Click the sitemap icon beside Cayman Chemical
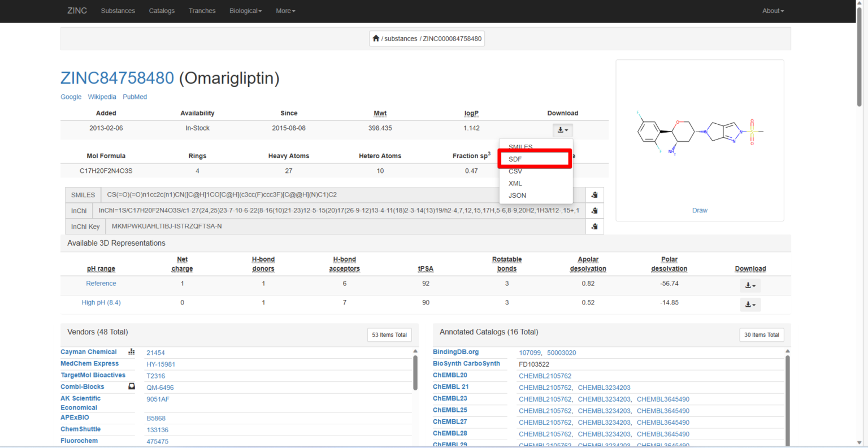The image size is (868, 448). pos(131,352)
